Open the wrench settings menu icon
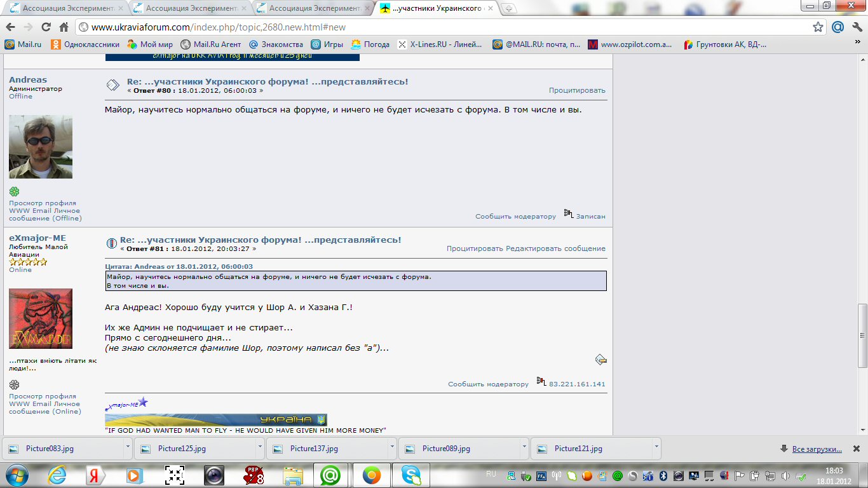 (856, 27)
